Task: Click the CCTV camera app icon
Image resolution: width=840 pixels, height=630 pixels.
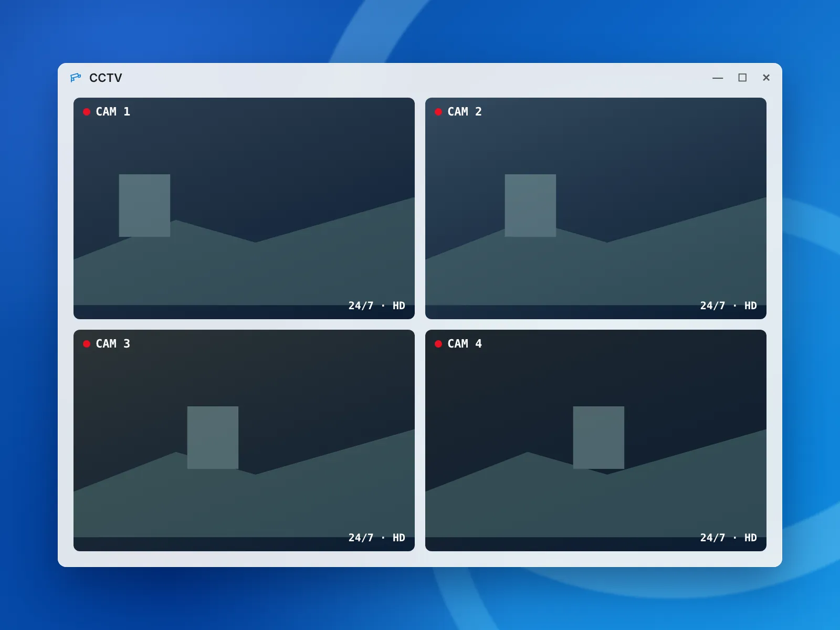Action: (x=76, y=78)
